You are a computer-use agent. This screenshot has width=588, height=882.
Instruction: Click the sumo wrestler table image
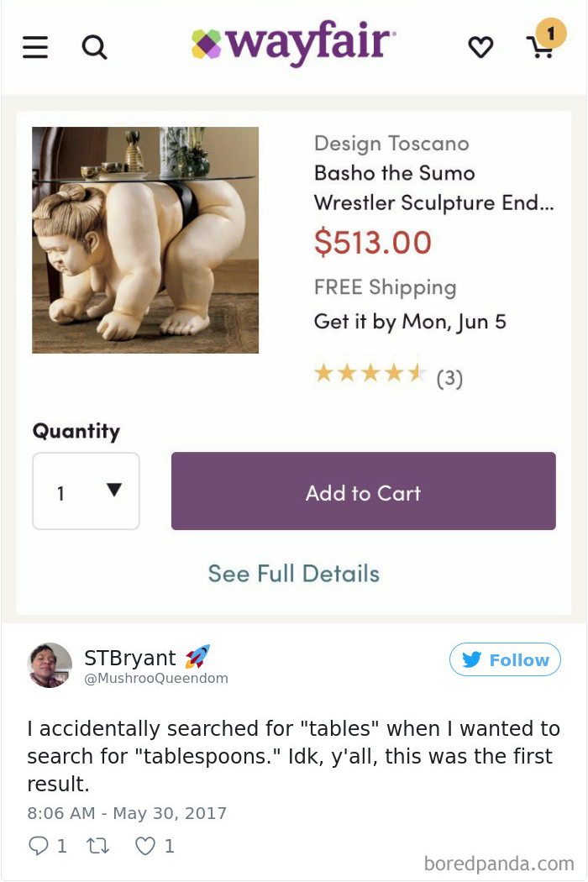pos(145,240)
